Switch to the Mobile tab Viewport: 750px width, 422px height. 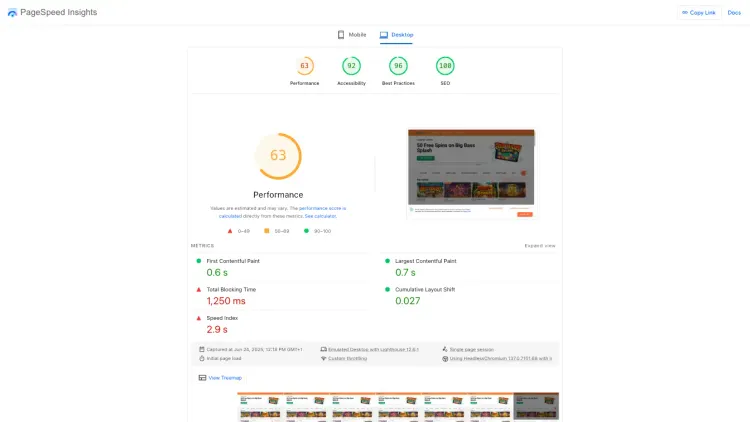(x=352, y=35)
